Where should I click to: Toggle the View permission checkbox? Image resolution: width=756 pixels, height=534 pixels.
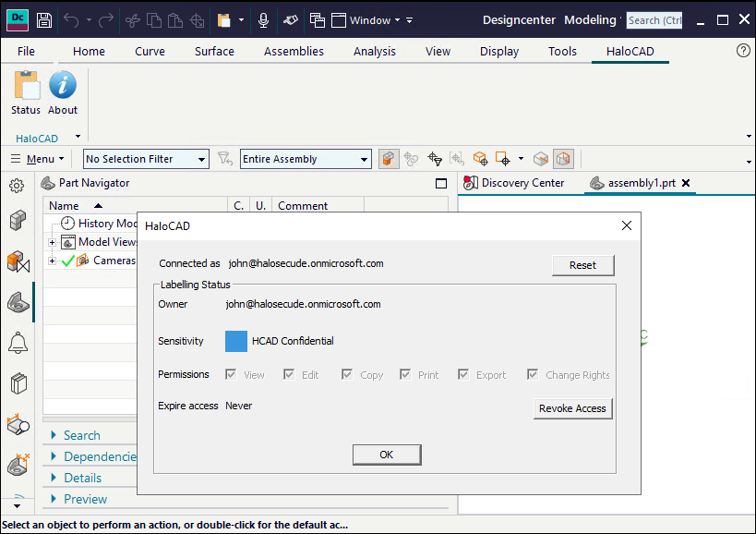(x=231, y=374)
